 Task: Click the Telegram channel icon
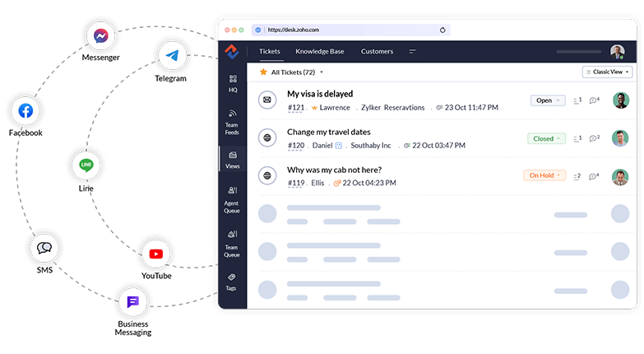click(x=172, y=55)
